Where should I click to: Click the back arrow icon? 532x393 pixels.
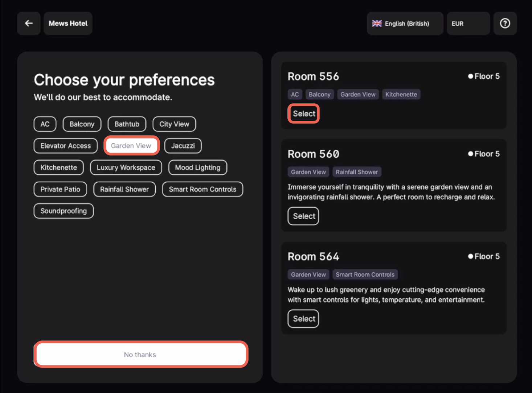pyautogui.click(x=29, y=24)
